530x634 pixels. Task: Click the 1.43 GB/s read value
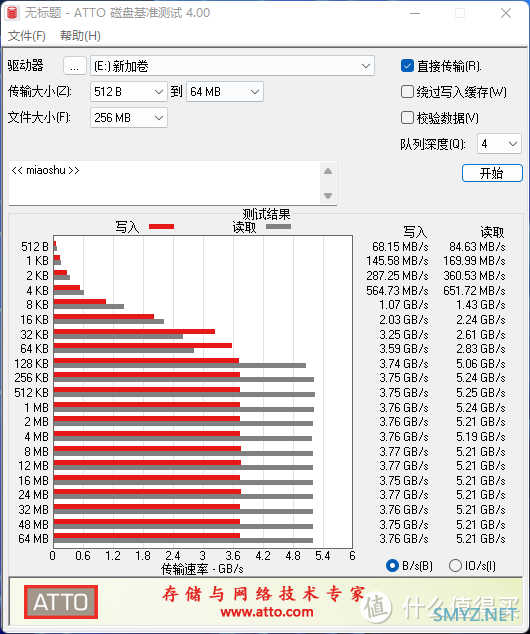(x=481, y=305)
